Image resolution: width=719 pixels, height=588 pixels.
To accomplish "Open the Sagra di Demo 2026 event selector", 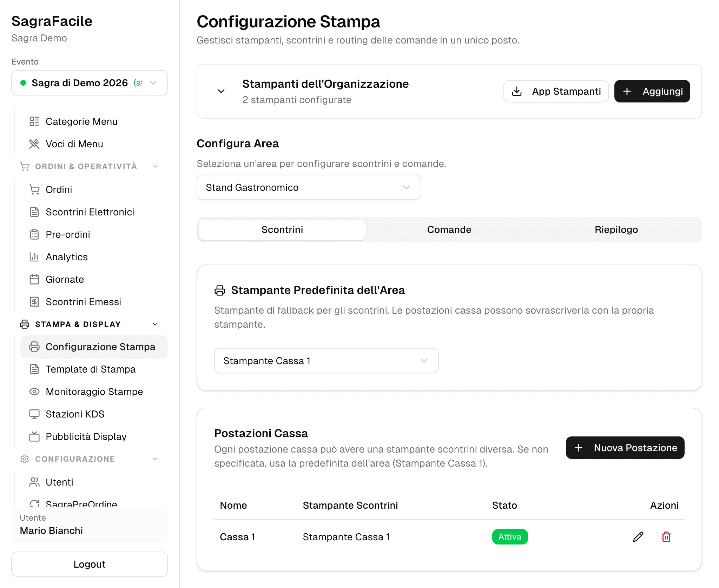I will pos(90,83).
